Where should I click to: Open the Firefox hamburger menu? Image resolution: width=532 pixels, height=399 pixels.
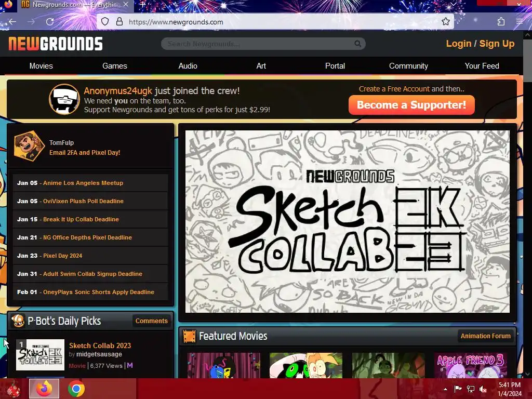pyautogui.click(x=520, y=22)
